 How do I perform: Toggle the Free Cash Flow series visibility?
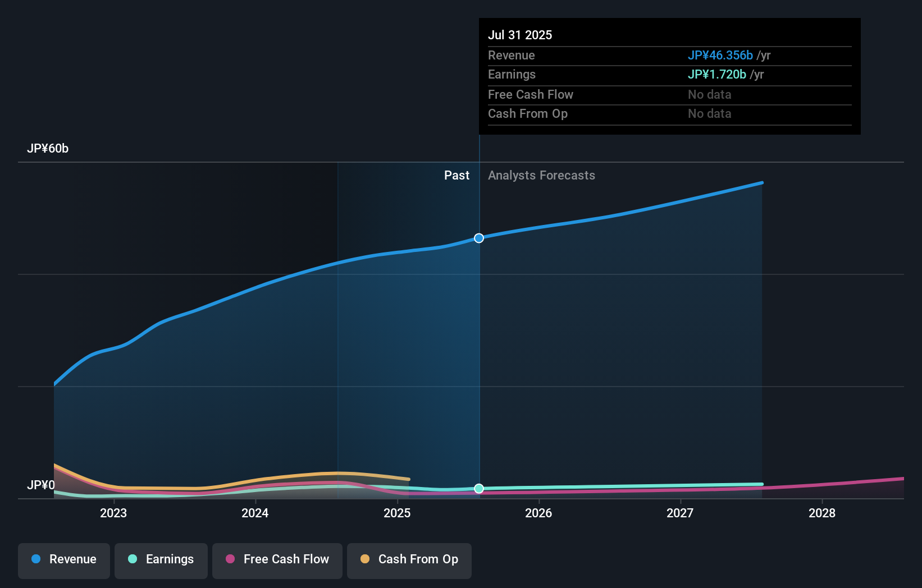tap(277, 560)
